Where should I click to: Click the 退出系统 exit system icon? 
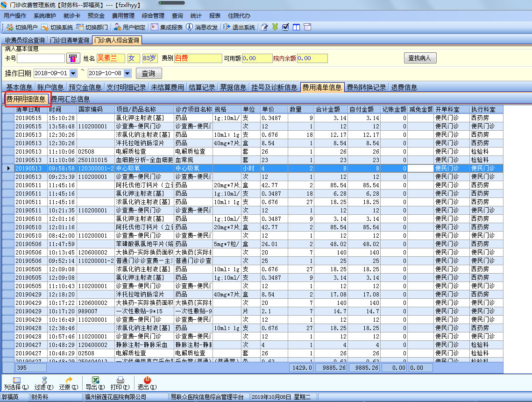227,27
